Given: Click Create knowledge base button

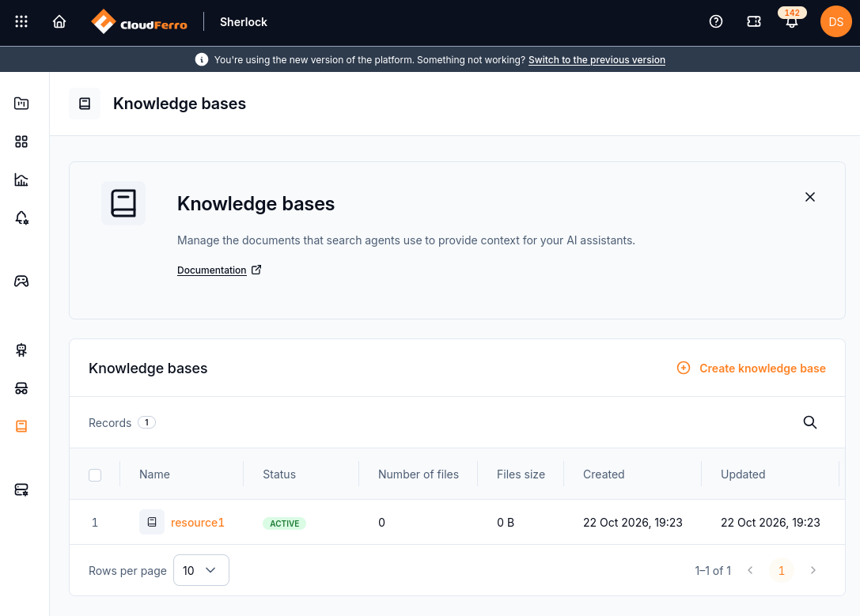Looking at the screenshot, I should pyautogui.click(x=752, y=368).
